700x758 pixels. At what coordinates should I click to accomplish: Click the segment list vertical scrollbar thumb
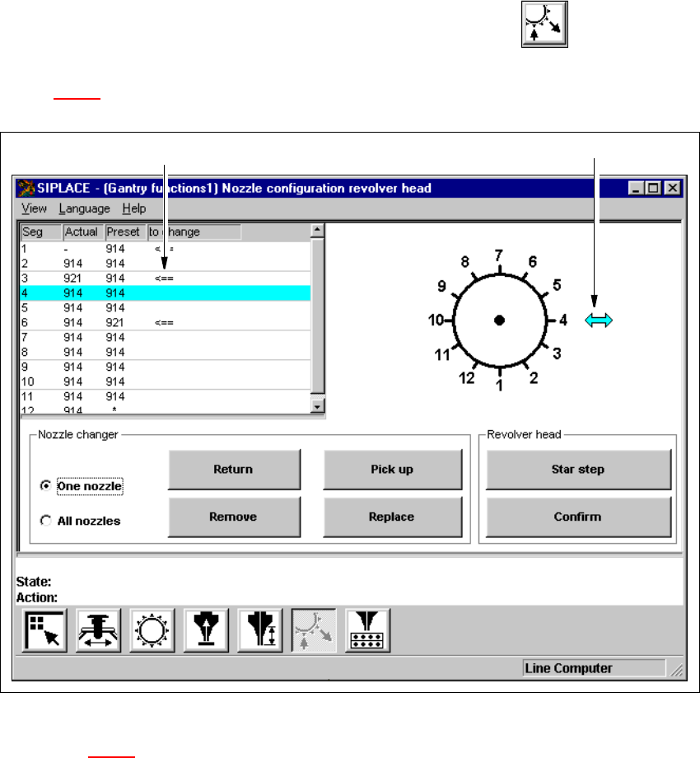(x=317, y=316)
